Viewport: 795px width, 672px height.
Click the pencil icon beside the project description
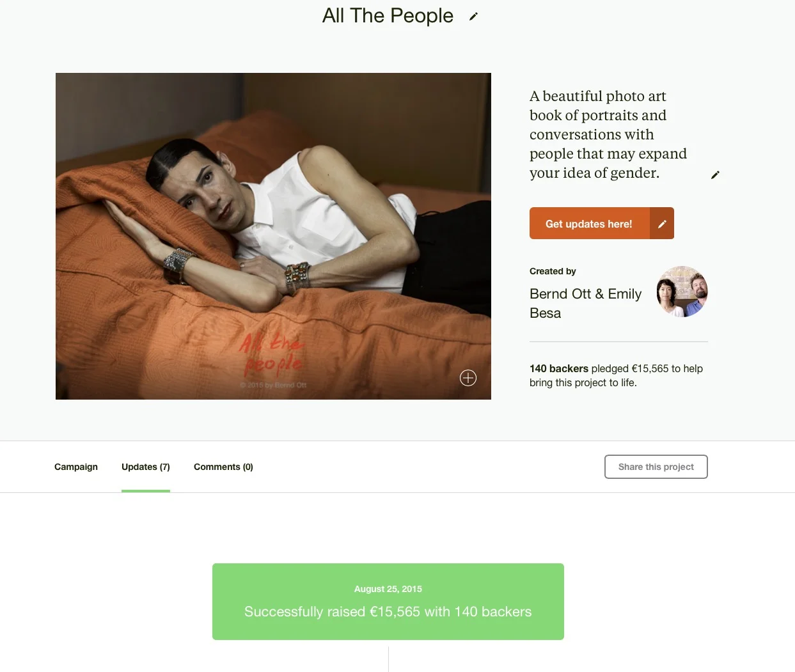click(715, 175)
